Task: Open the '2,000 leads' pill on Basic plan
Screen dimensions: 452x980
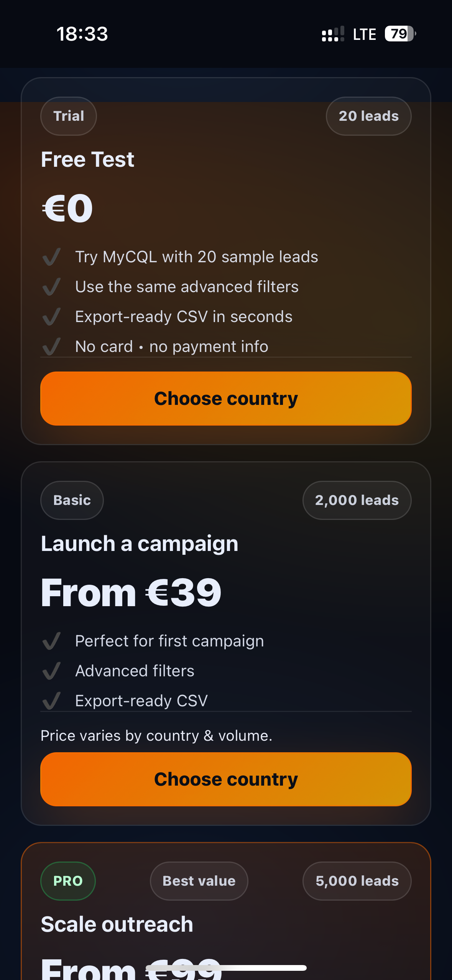Action: [357, 500]
